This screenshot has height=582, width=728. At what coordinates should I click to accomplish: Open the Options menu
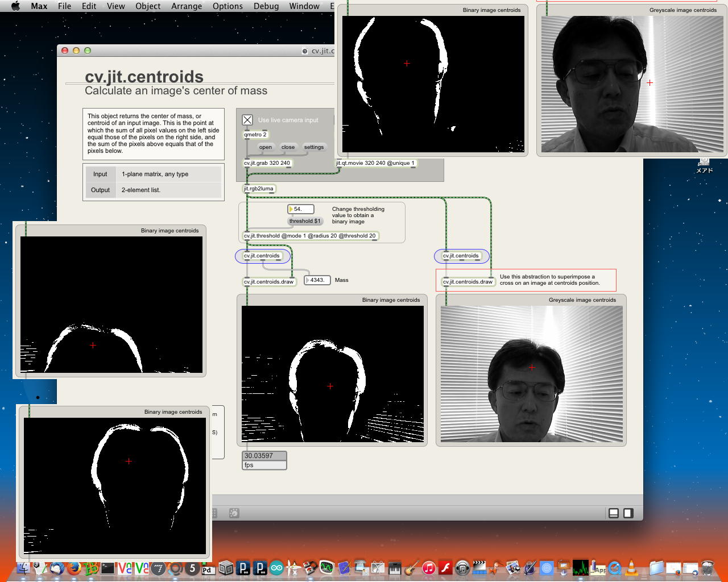point(227,6)
